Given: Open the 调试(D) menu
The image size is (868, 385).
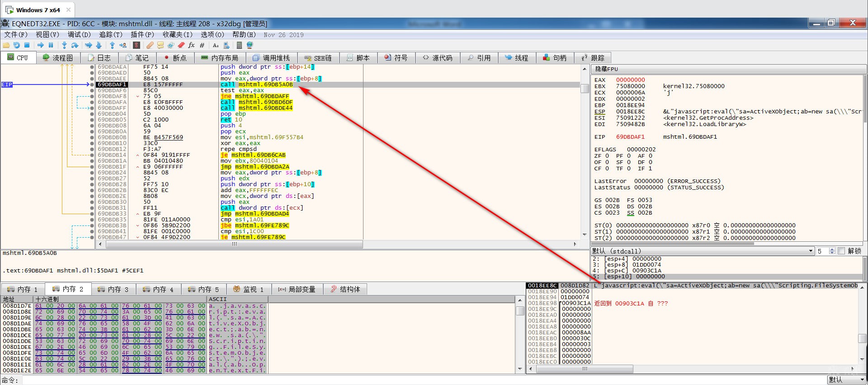Looking at the screenshot, I should (x=79, y=35).
